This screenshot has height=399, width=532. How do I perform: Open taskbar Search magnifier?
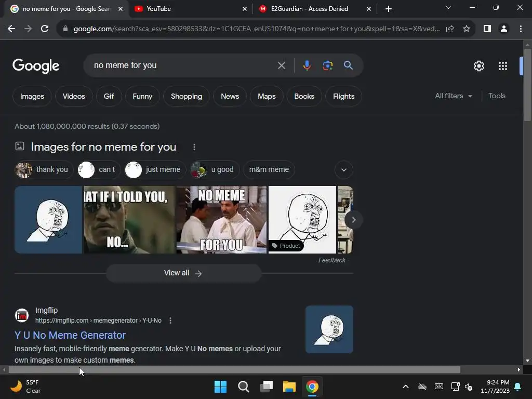[x=243, y=387]
